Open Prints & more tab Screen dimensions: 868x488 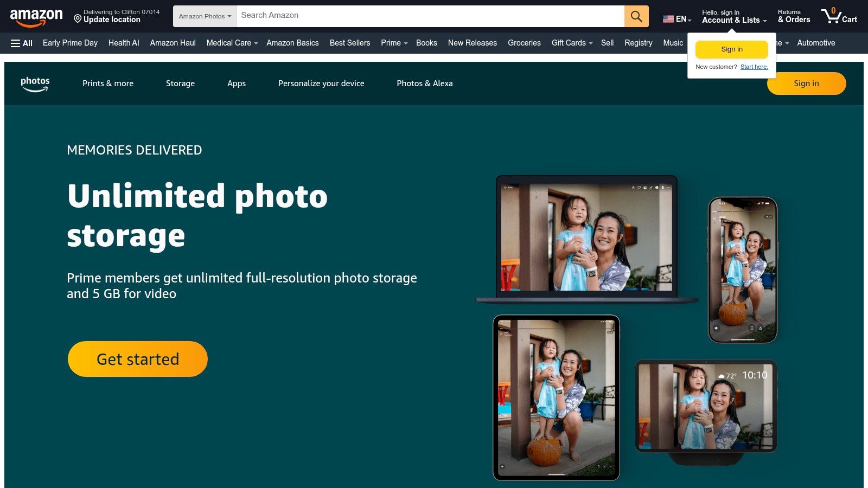point(108,84)
